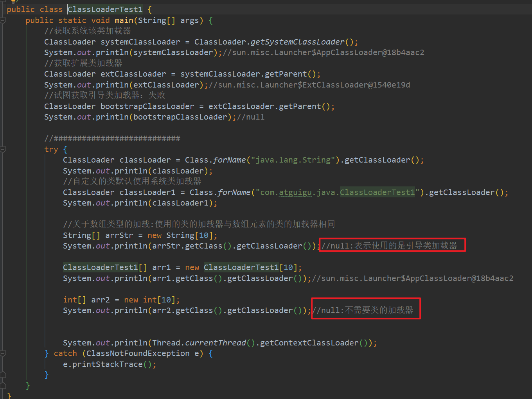Click 'int[] arr2' declaration
532x399 pixels.
tap(86, 300)
